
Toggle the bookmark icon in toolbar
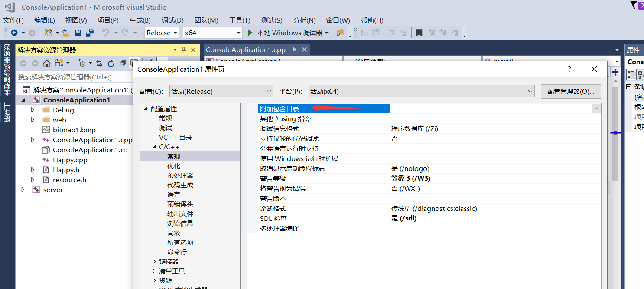pyautogui.click(x=419, y=33)
